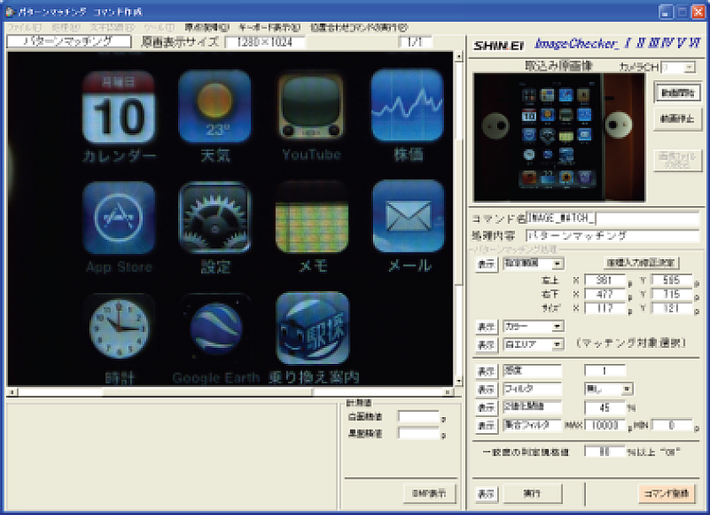Click the Calendar icon in the enlarged image
710x515 pixels.
(119, 107)
